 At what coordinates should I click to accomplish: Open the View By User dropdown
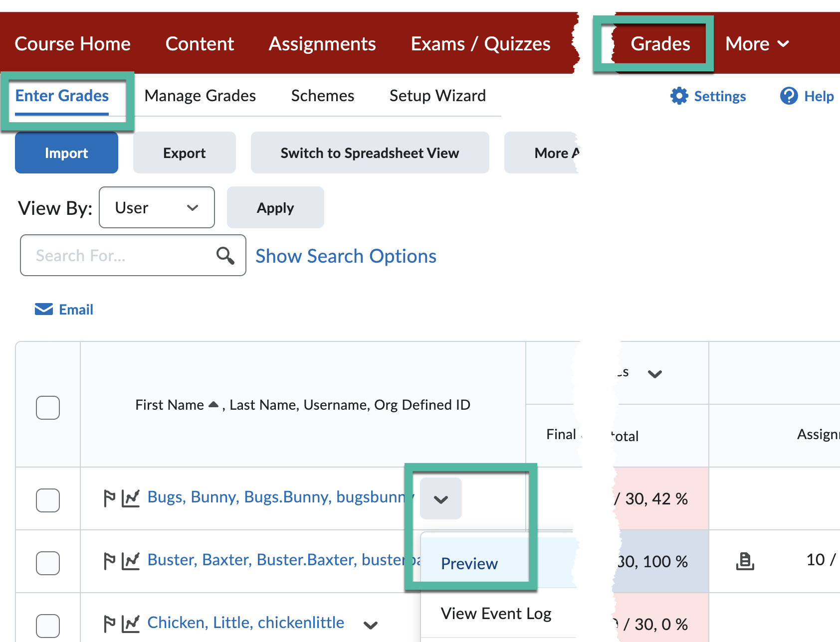(x=157, y=207)
